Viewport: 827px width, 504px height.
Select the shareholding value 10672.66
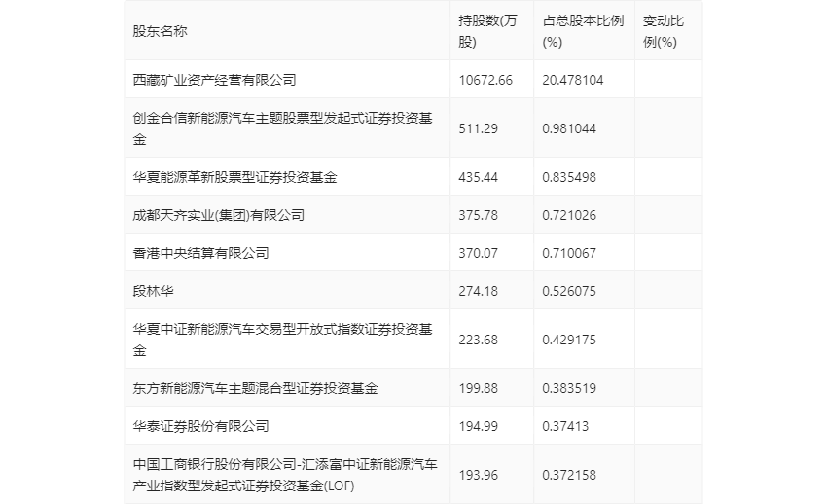pyautogui.click(x=485, y=80)
